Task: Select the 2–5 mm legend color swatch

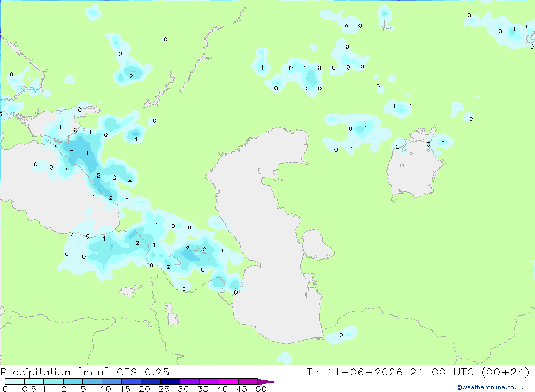Action: [73, 381]
